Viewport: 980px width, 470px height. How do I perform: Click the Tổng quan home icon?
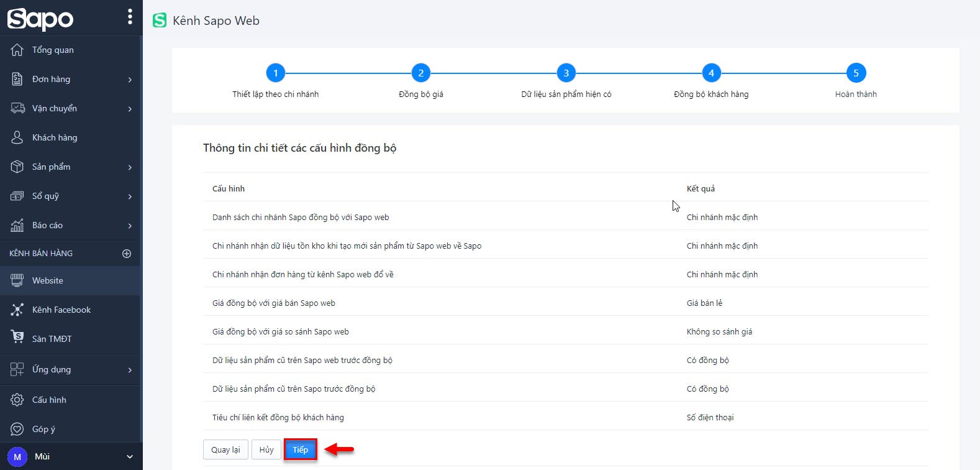[x=17, y=50]
